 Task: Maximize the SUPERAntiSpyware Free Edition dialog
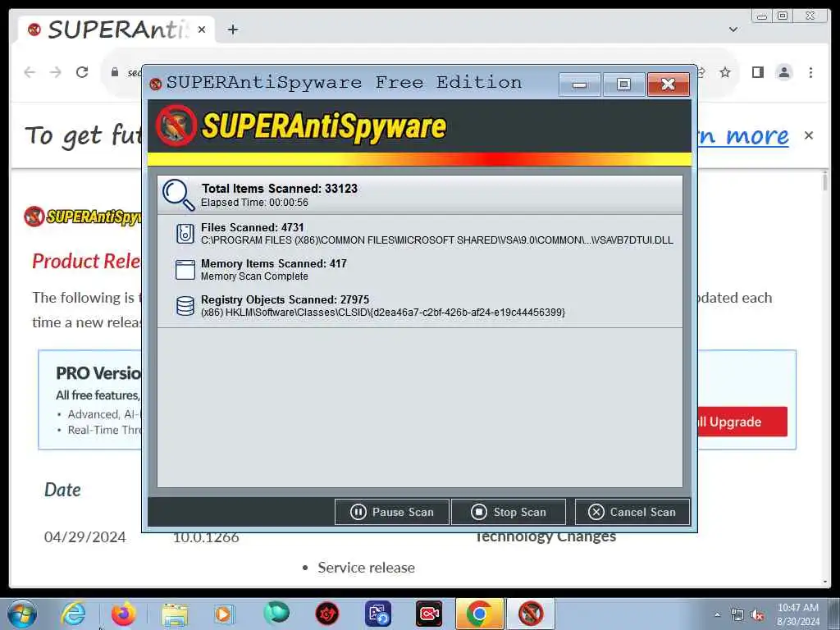click(623, 84)
